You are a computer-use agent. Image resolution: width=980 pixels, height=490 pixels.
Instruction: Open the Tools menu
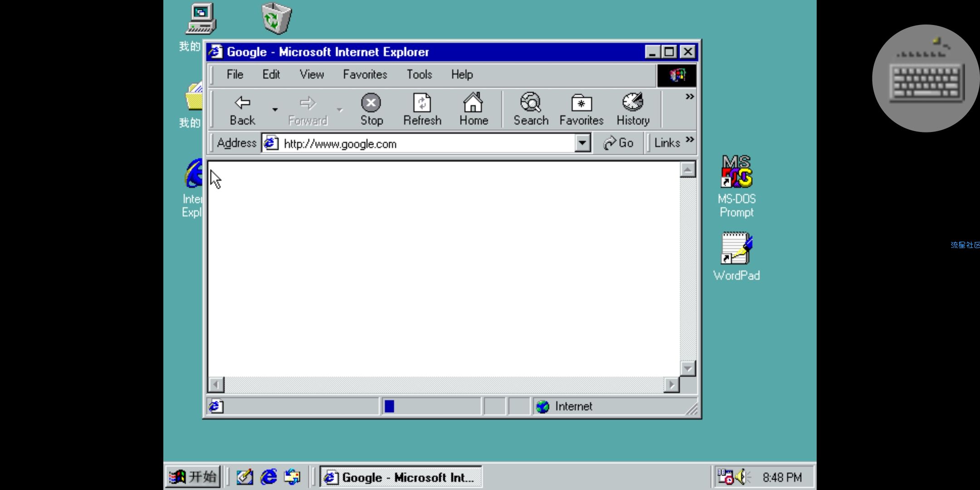[419, 74]
